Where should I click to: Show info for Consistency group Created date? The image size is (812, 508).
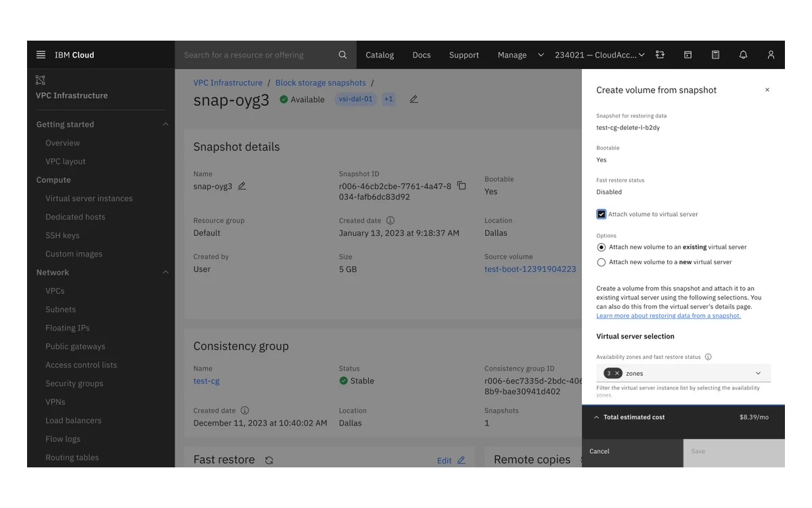245,410
